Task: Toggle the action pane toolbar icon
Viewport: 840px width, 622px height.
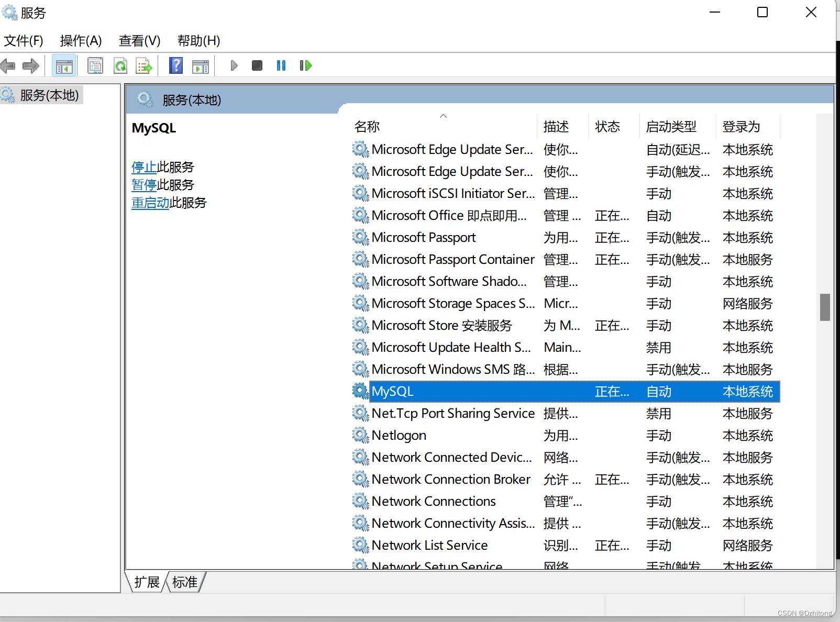Action: [x=201, y=66]
